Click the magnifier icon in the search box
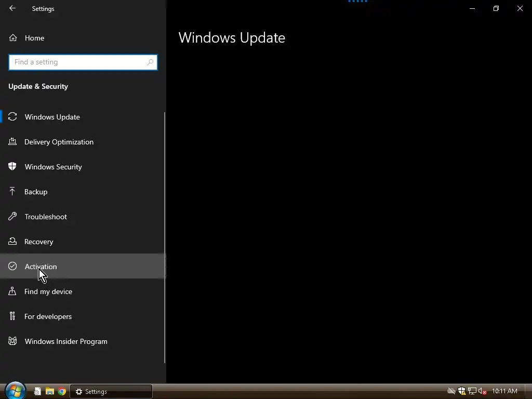 coord(150,62)
